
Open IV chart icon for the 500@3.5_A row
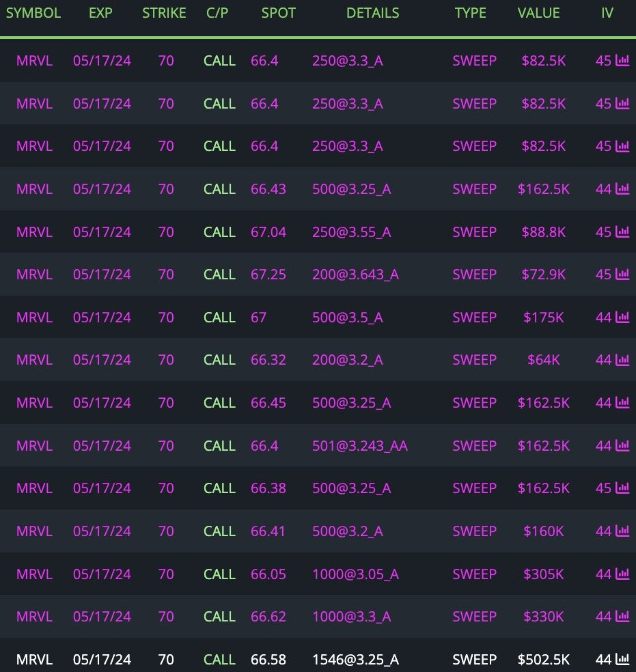(622, 317)
